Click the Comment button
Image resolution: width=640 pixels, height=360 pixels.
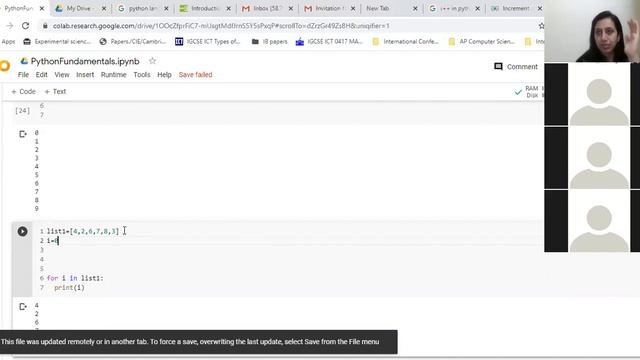[516, 67]
